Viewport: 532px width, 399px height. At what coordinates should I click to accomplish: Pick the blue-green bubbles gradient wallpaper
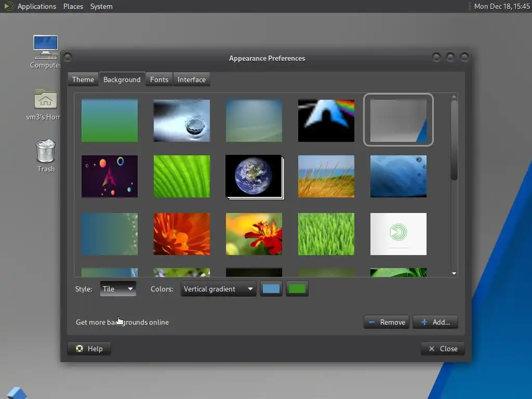tap(110, 234)
